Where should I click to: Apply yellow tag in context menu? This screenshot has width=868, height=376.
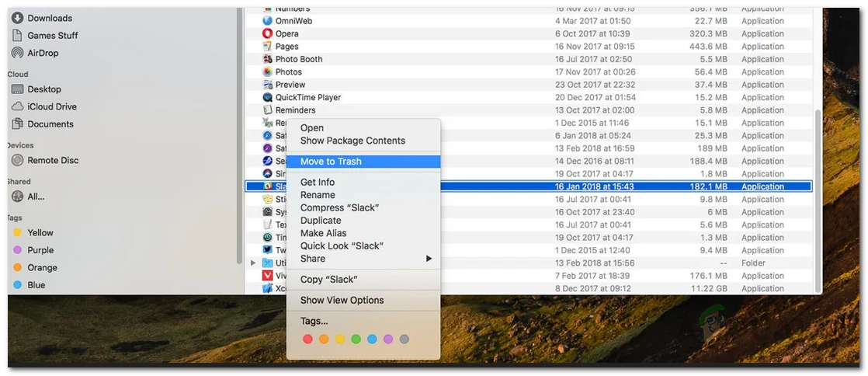pos(340,339)
